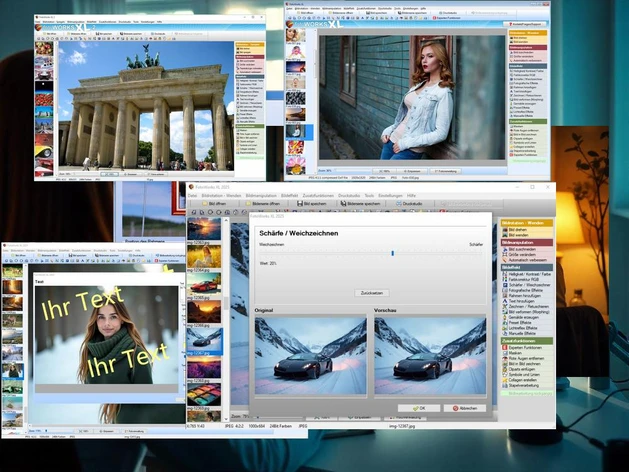The image size is (629, 472).
Task: Click img-12367.jpg in front window status bar
Action: (x=402, y=426)
